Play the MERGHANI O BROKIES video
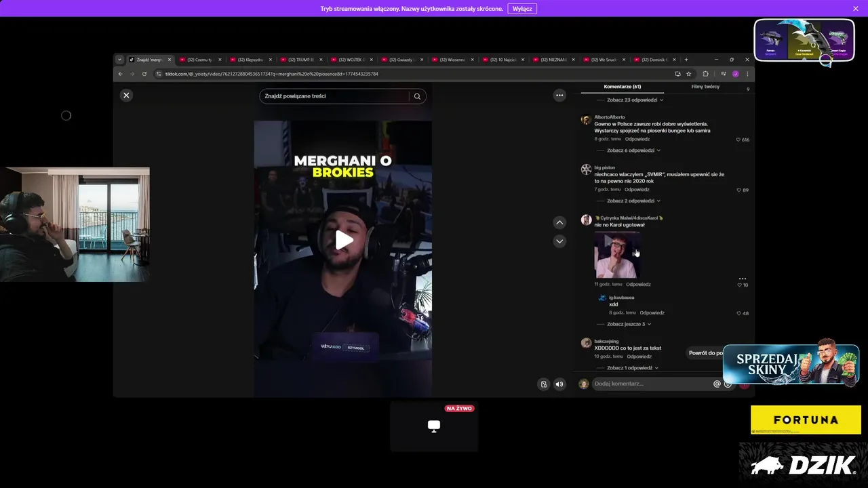The width and height of the screenshot is (868, 488). click(344, 240)
